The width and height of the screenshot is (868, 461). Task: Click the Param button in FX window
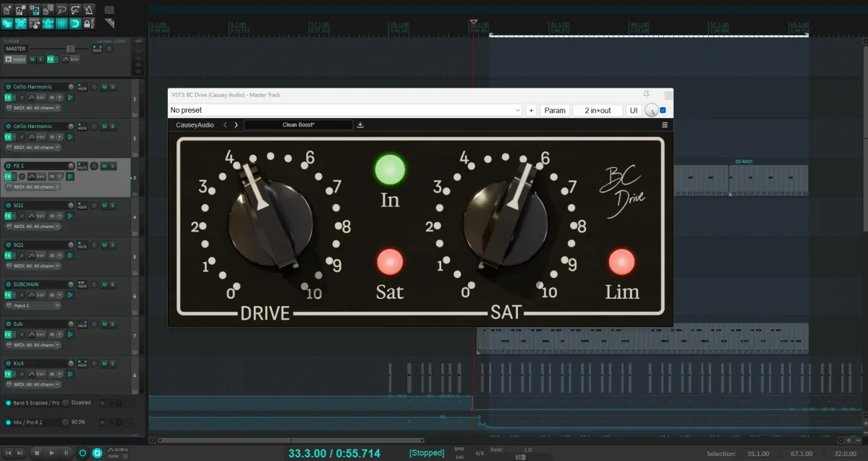pyautogui.click(x=555, y=110)
